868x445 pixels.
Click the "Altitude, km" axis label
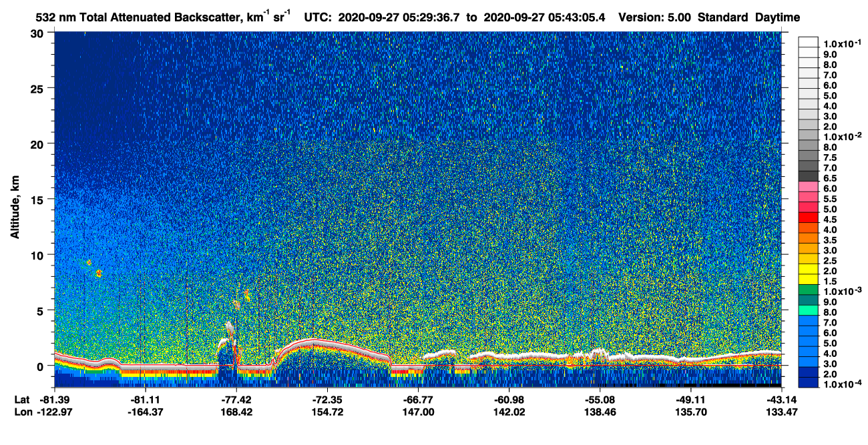(15, 207)
